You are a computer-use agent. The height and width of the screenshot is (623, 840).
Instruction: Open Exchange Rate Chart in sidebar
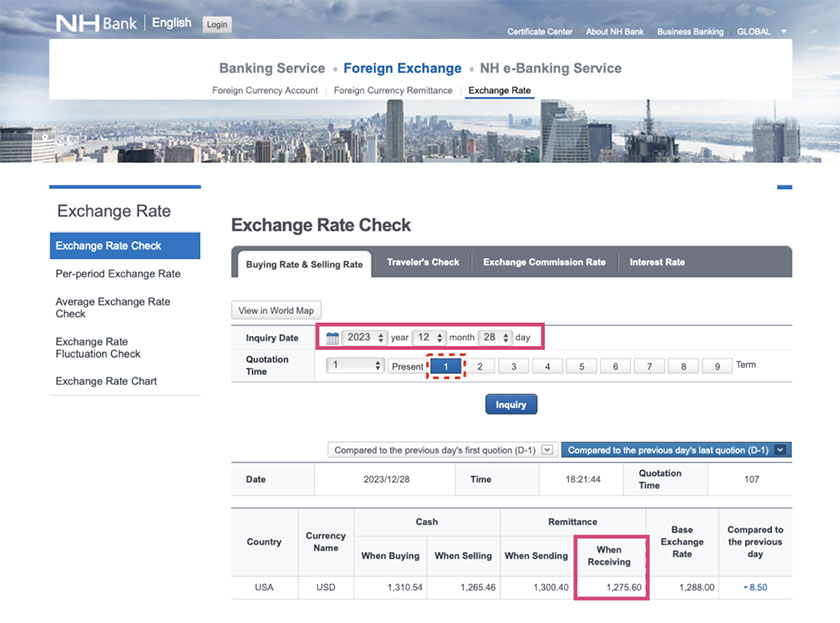[x=106, y=381]
